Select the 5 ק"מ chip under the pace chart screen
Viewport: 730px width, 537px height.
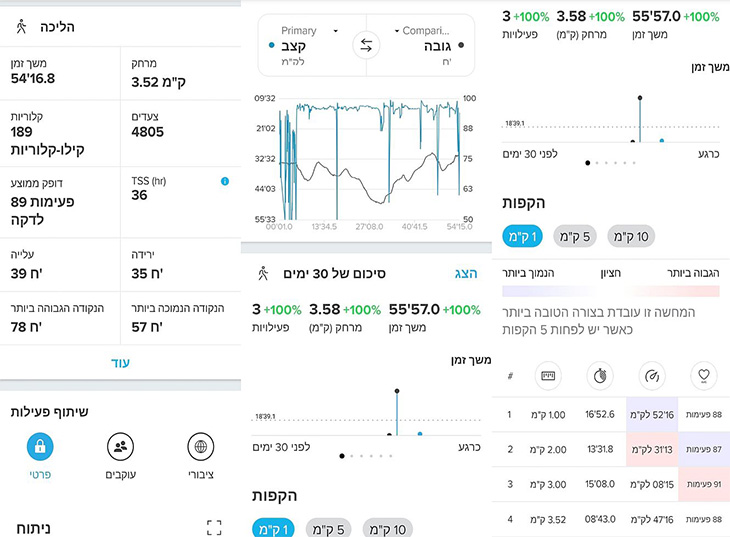point(328,528)
